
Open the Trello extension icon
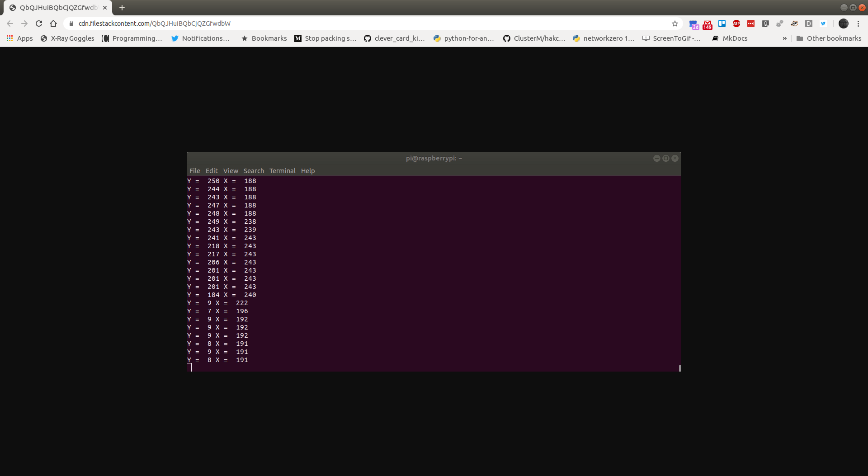722,24
